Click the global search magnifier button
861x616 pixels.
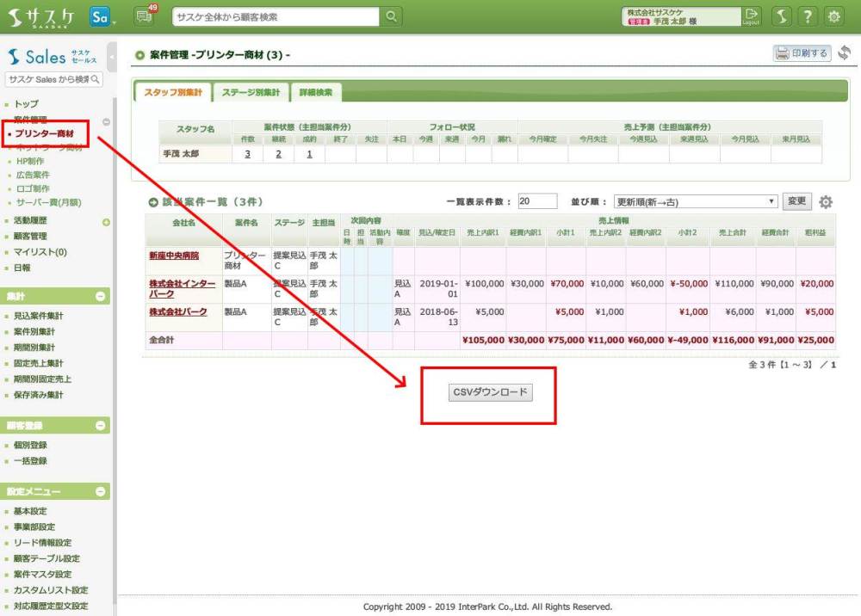click(x=392, y=16)
